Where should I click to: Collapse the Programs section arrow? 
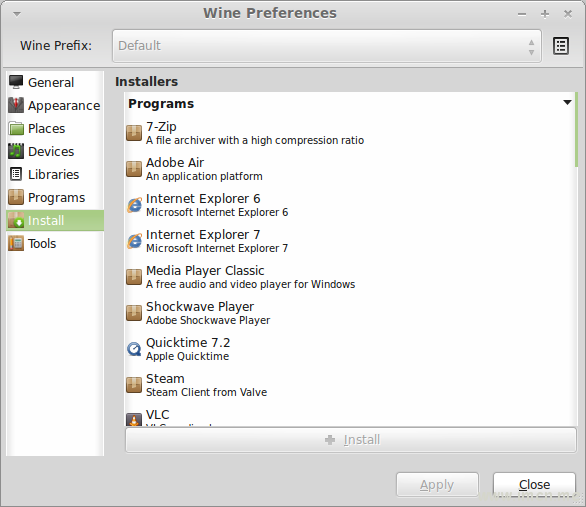567,102
